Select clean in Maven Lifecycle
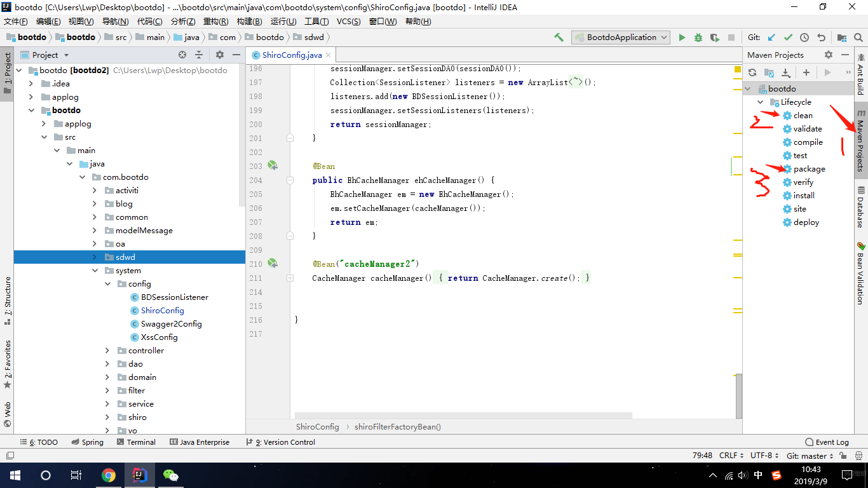The height and width of the screenshot is (488, 868). 803,116
